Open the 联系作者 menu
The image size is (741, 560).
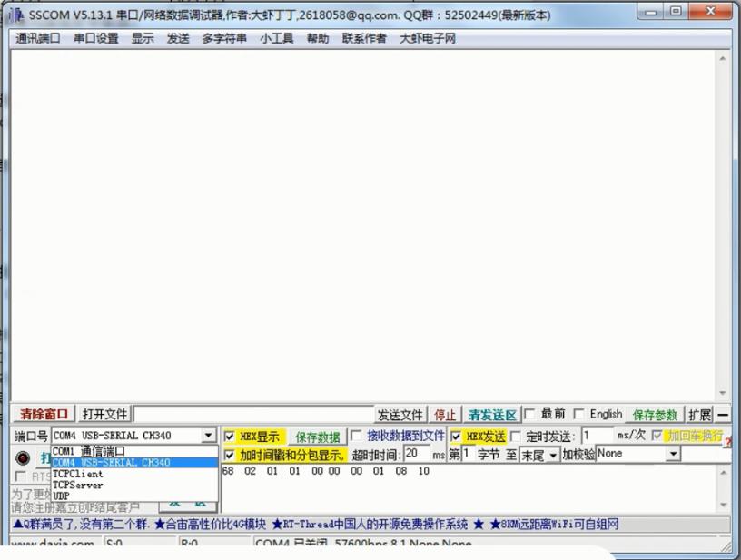click(x=364, y=38)
